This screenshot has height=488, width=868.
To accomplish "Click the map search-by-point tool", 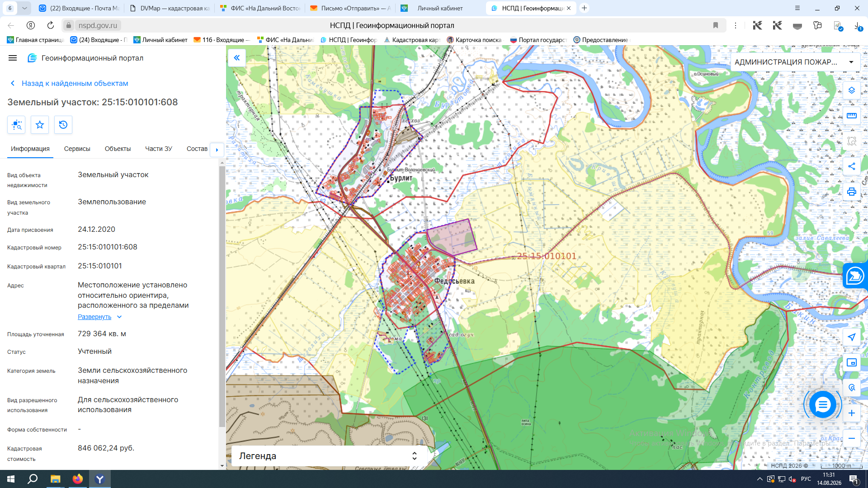I will tap(852, 388).
